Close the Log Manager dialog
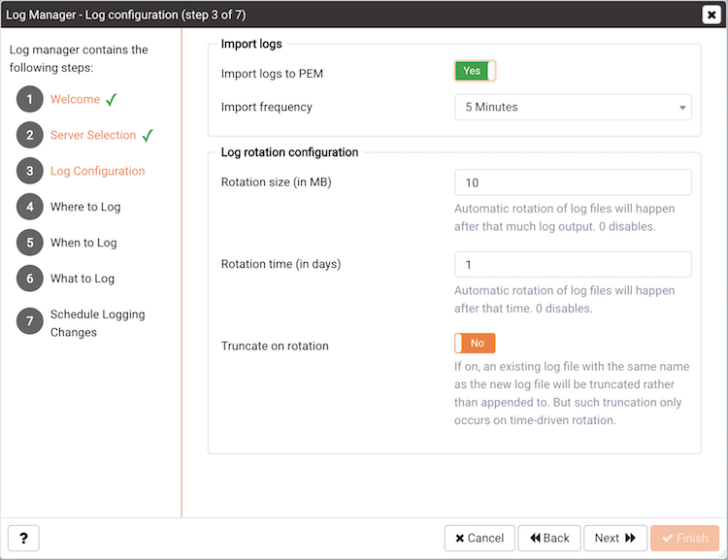 click(711, 15)
